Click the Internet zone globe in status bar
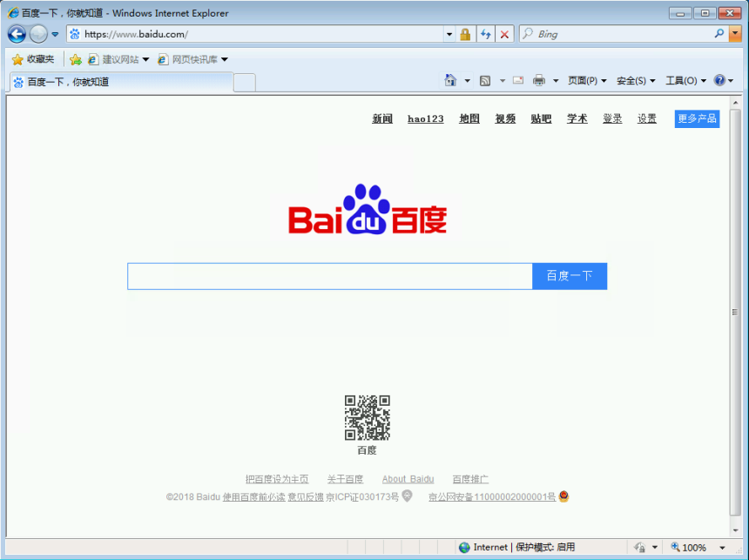 [x=464, y=548]
